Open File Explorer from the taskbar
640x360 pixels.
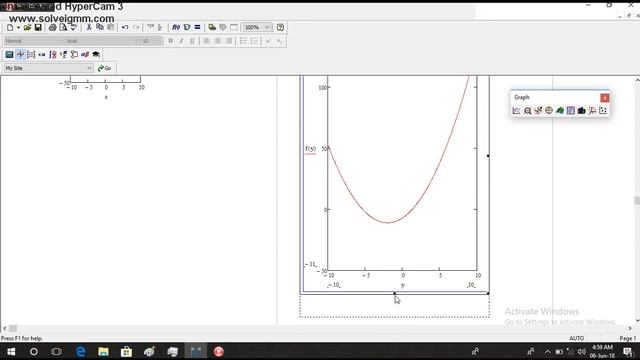(x=103, y=351)
